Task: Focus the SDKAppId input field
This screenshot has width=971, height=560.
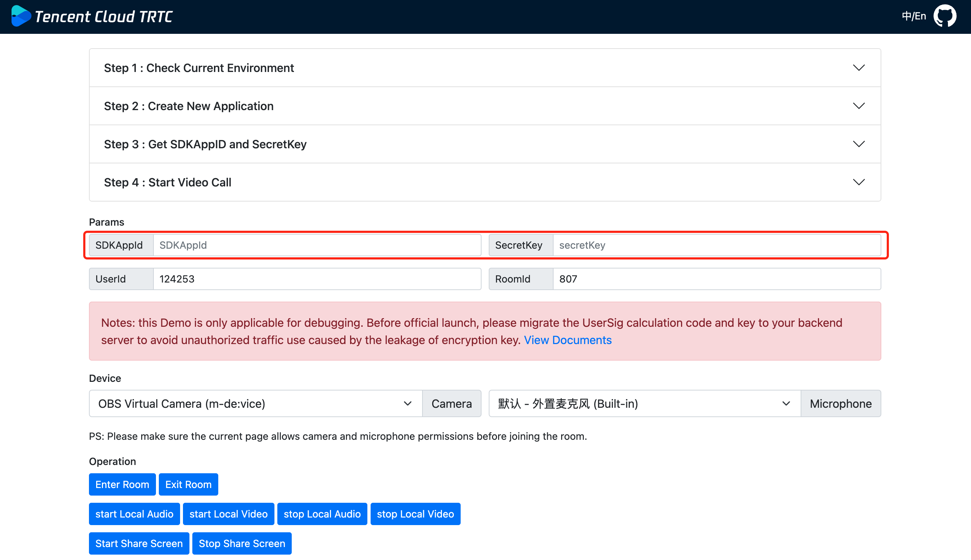Action: point(317,245)
